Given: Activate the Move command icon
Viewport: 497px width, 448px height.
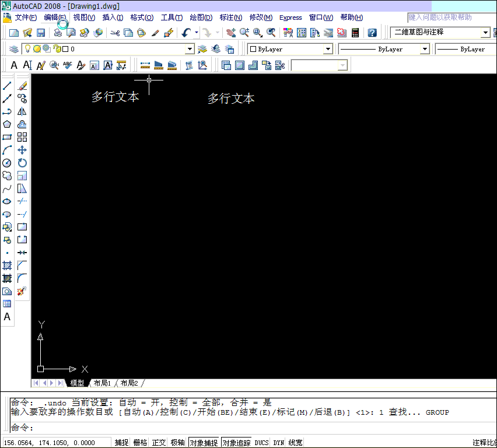Looking at the screenshot, I should pyautogui.click(x=22, y=150).
